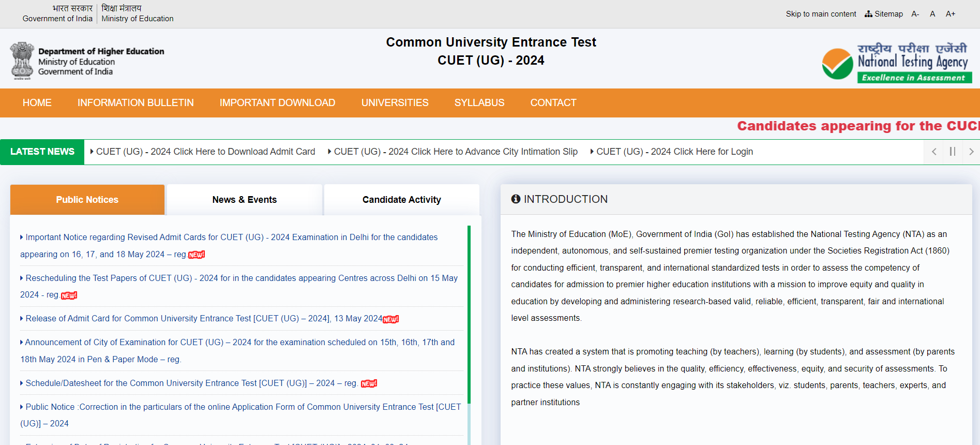
Task: Open Correction in particulars public notice
Action: (x=240, y=416)
